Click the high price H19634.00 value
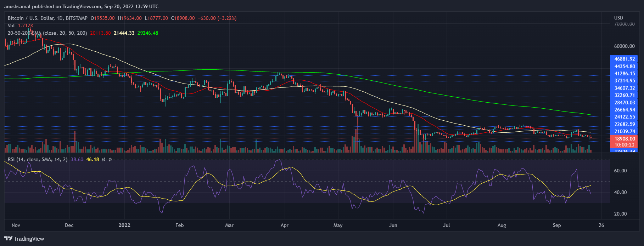The height and width of the screenshot is (246, 644). [x=130, y=18]
